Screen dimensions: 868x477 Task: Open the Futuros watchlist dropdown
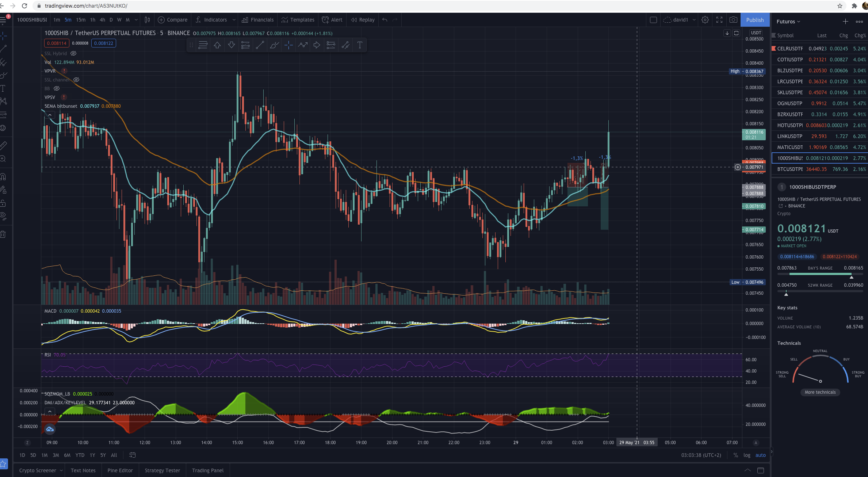coord(788,22)
